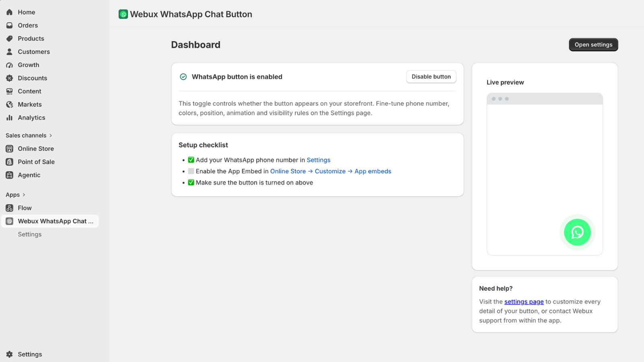Screen dimensions: 644x362
Task: Click the WhatsApp chat bubble in live preview
Action: [577, 232]
